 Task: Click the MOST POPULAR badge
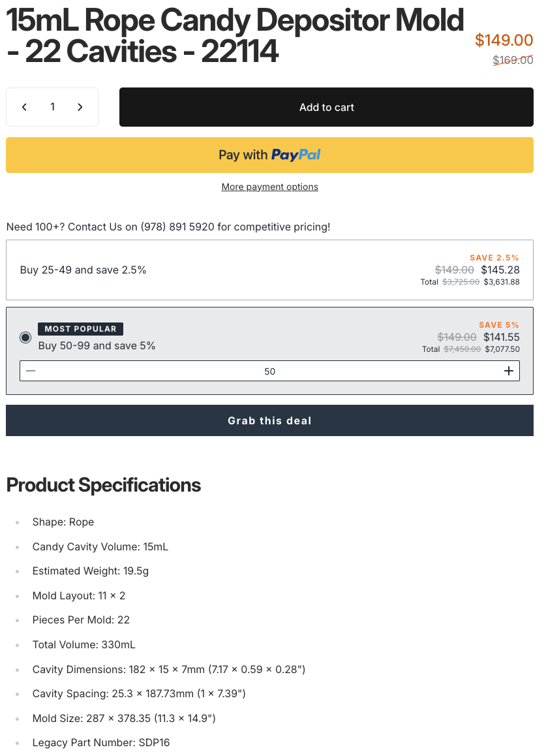click(x=80, y=329)
